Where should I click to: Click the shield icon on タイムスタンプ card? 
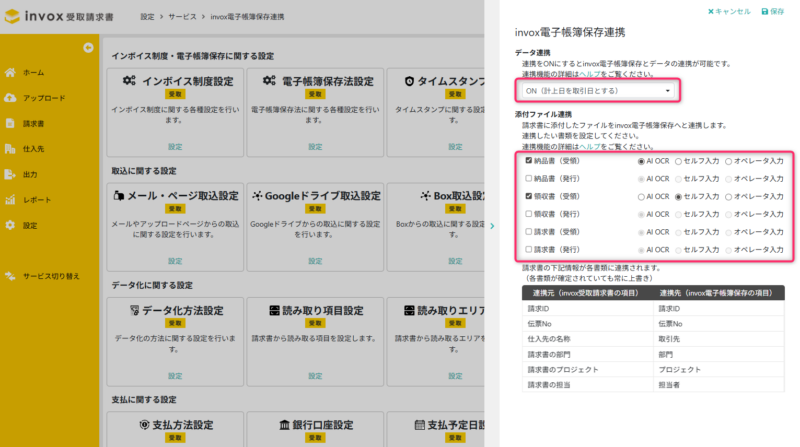409,81
